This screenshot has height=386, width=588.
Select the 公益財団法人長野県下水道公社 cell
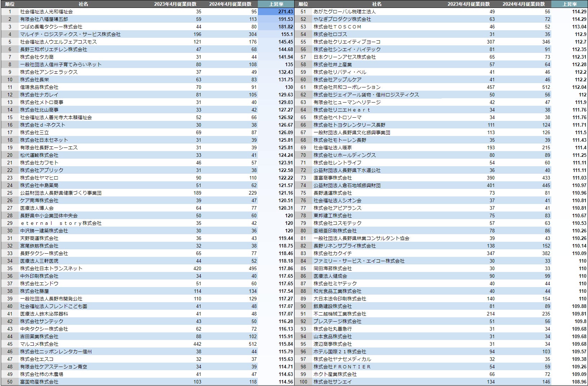347,170
